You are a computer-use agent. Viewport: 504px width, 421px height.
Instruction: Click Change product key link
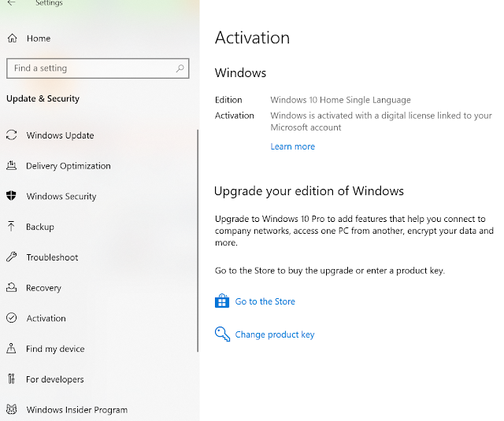[x=275, y=334]
